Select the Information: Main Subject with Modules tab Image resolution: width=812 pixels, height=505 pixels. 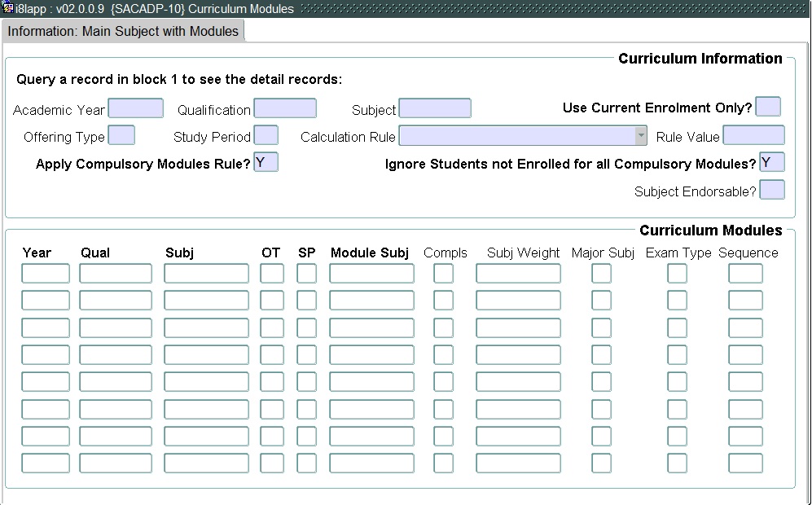coord(123,32)
